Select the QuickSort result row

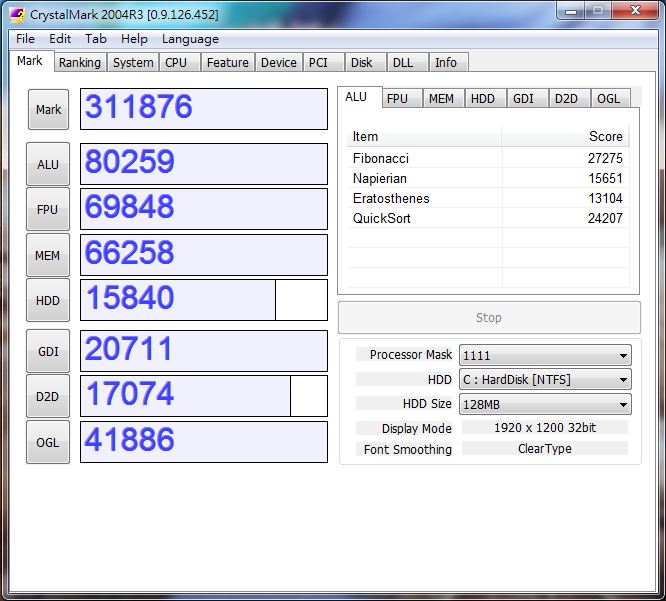coord(488,218)
